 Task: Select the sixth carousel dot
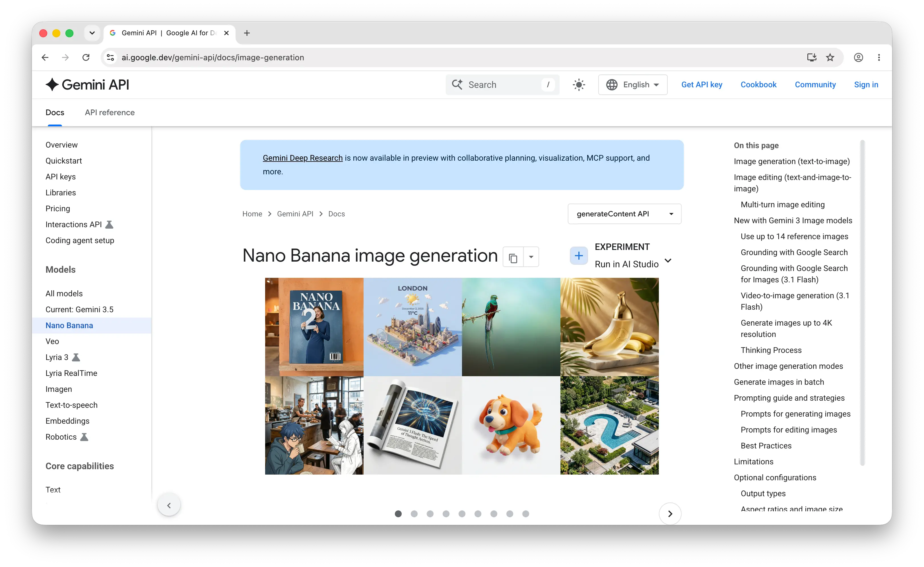point(478,514)
